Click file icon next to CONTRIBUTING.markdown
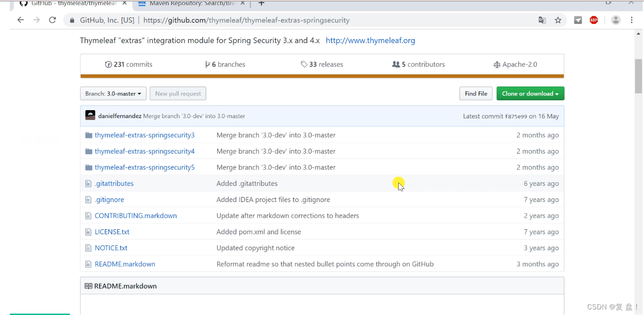Screen dimensions: 644x315 [88, 216]
